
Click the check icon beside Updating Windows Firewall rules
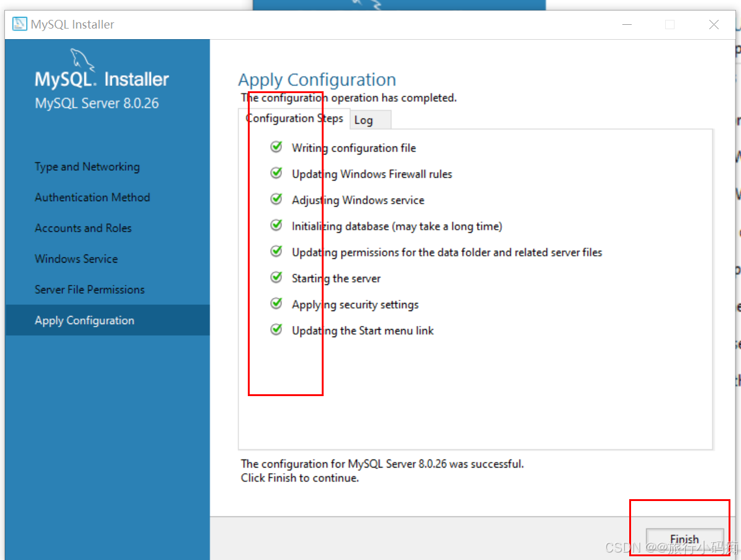tap(276, 173)
